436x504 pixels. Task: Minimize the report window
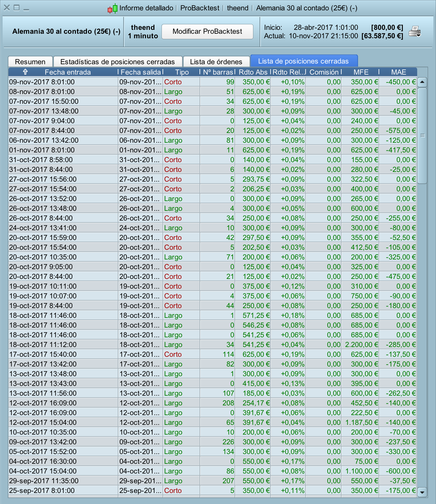point(26,9)
